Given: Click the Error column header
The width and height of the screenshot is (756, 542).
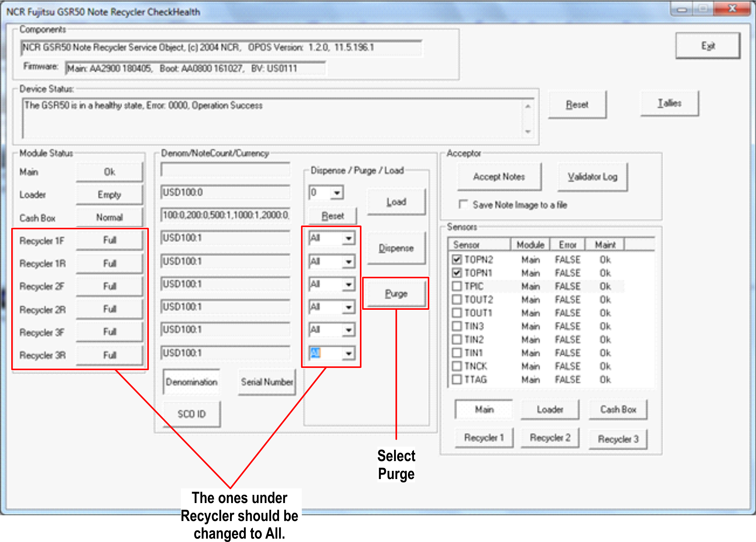Looking at the screenshot, I should click(568, 245).
